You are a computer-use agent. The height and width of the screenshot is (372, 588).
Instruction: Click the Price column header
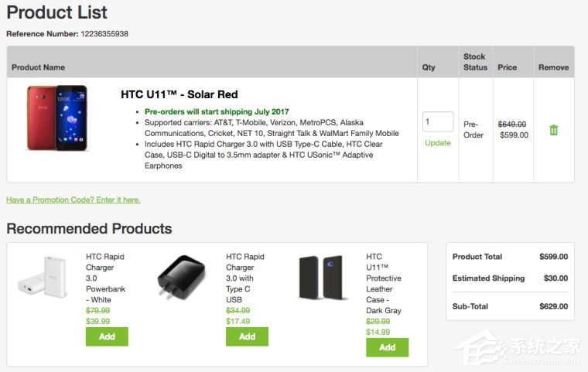pos(508,67)
